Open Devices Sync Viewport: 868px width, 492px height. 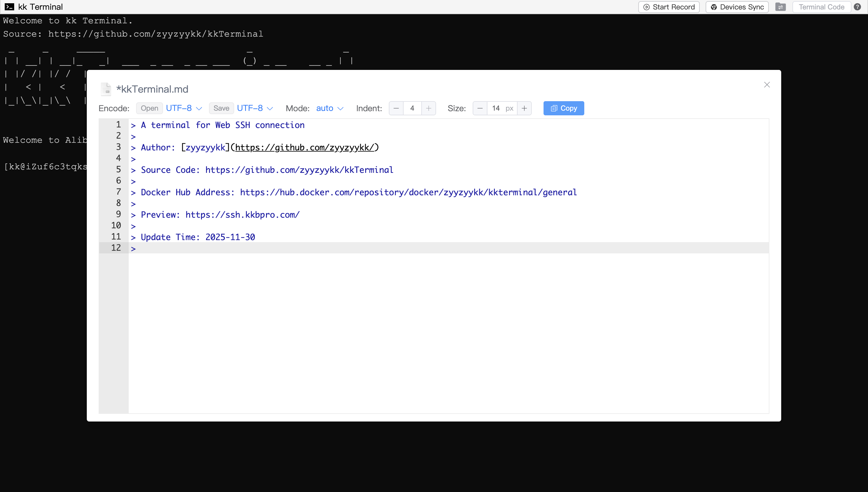pyautogui.click(x=737, y=7)
